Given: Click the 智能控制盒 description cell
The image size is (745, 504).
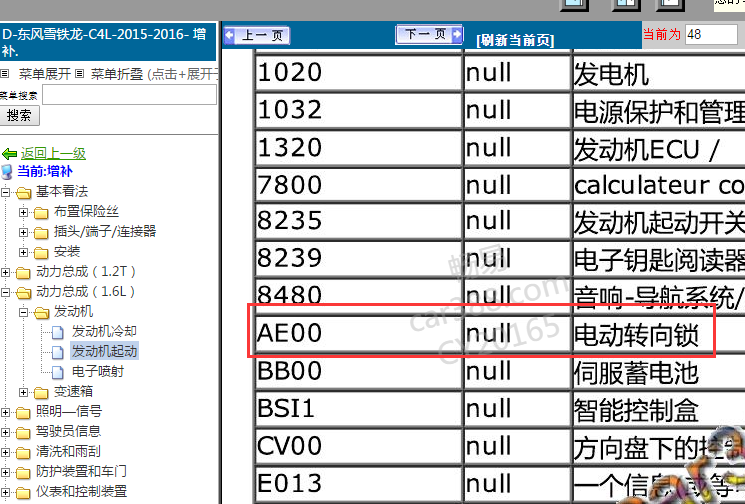Looking at the screenshot, I should tap(659, 409).
